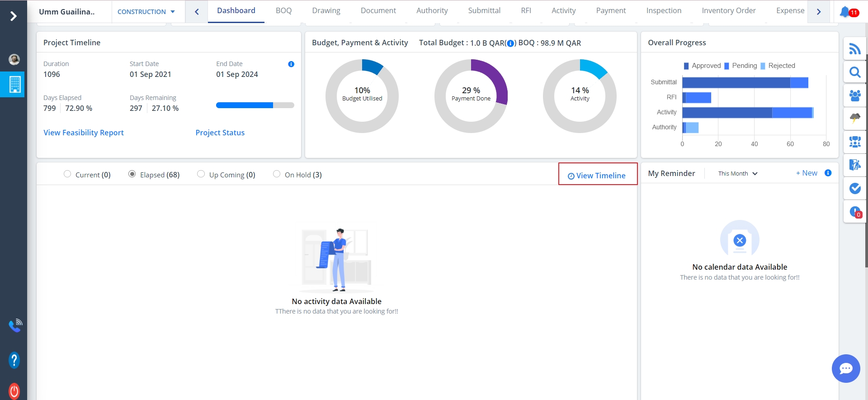Open the CONSTRUCTION dropdown
This screenshot has height=400, width=868.
(146, 12)
